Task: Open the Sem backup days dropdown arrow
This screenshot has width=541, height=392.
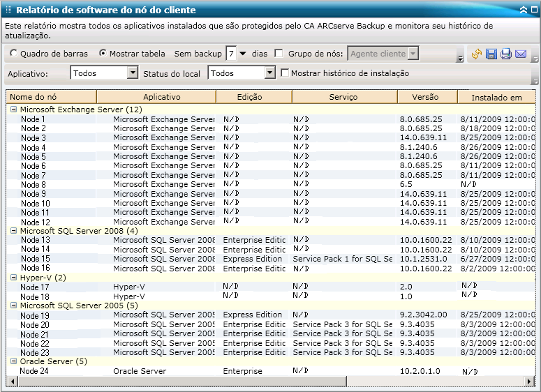Action: (x=243, y=54)
